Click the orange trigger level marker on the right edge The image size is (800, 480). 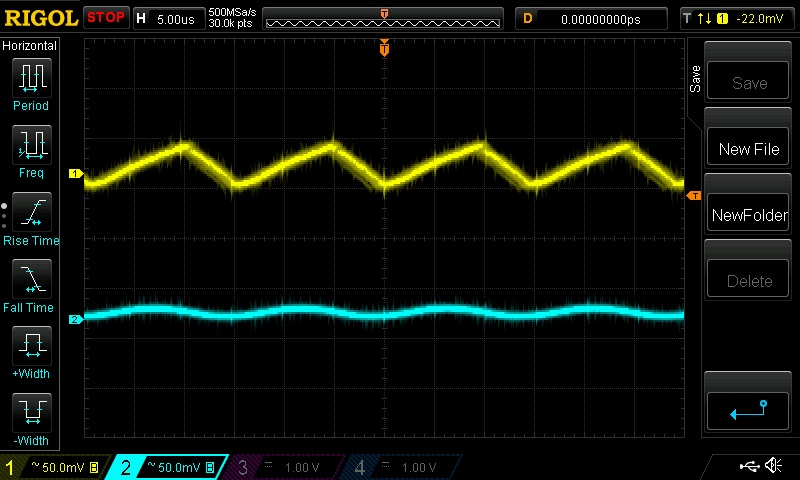[x=694, y=196]
